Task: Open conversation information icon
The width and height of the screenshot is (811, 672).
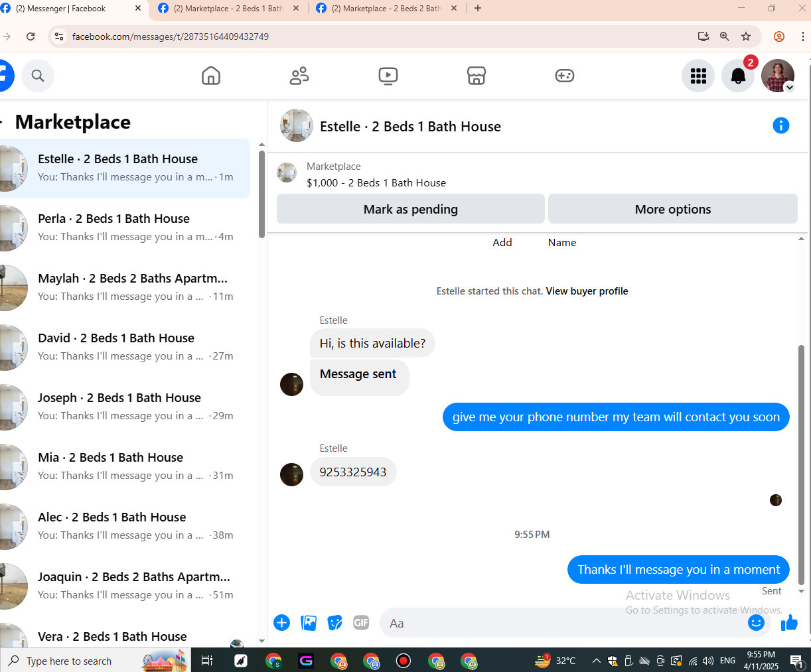Action: 781,125
